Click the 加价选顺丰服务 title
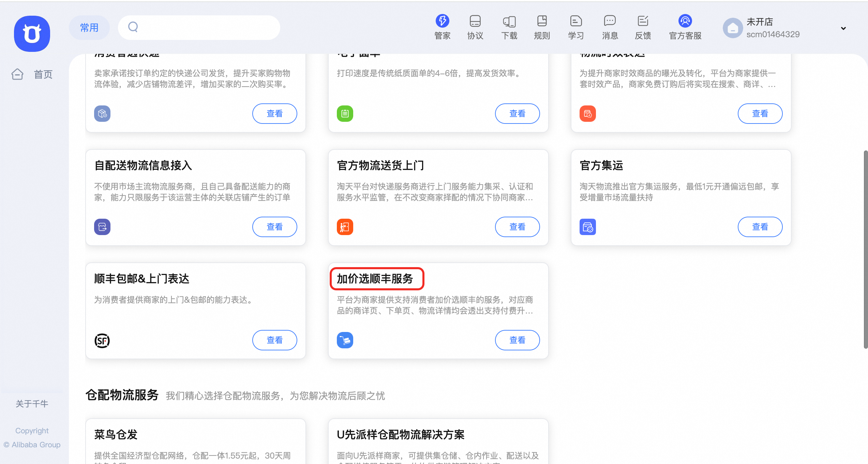The height and width of the screenshot is (464, 868). [x=375, y=279]
